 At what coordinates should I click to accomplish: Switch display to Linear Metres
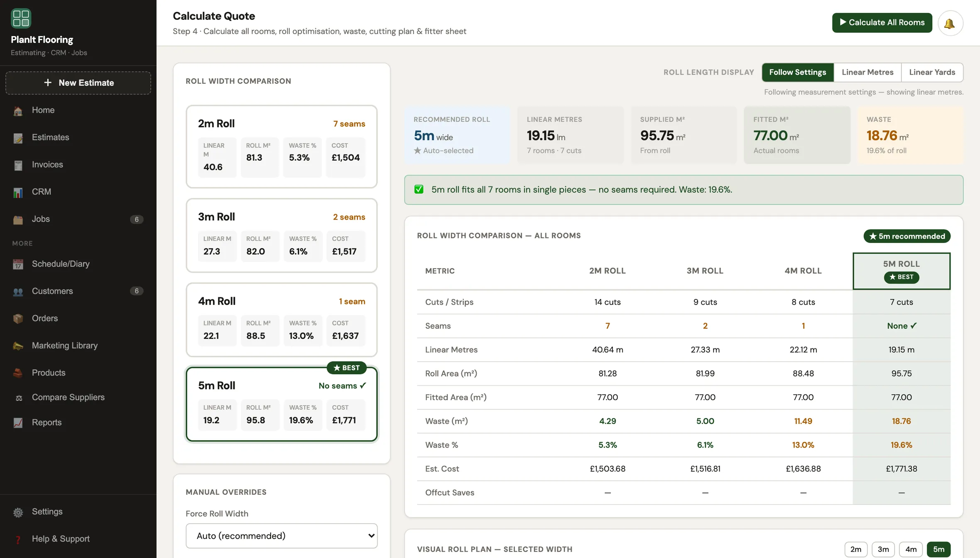tap(867, 72)
